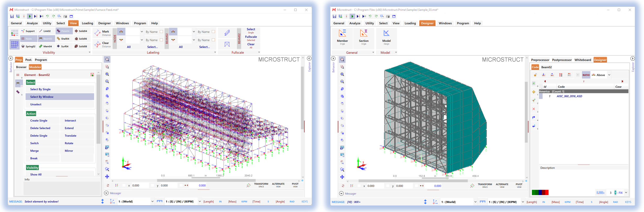Click the unlock padlock icon in the Designer panel
This screenshot has width=644, height=212.
[535, 75]
